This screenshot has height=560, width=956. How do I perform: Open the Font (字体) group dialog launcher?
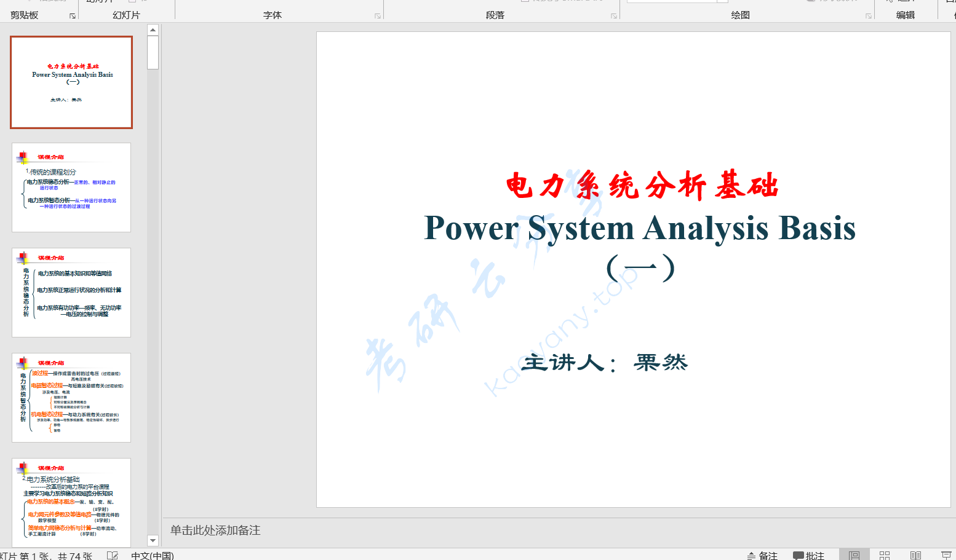[378, 16]
